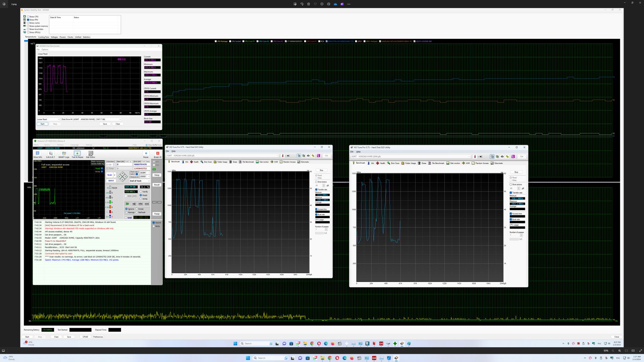Screen dimensions: 644x362
Task: Click the Start LBA input field in Victoria
Action: pyautogui.click(x=124, y=165)
